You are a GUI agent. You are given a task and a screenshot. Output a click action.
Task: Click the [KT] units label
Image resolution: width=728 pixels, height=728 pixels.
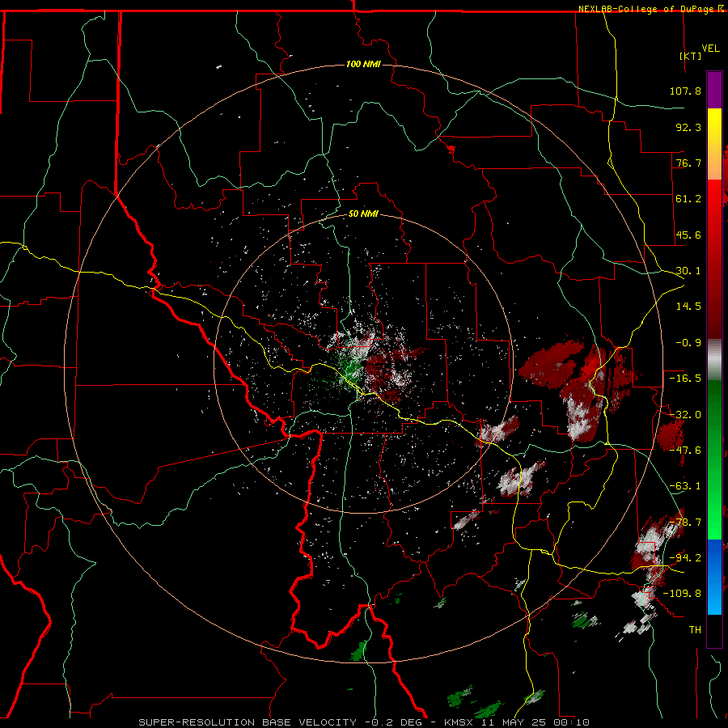tap(691, 56)
